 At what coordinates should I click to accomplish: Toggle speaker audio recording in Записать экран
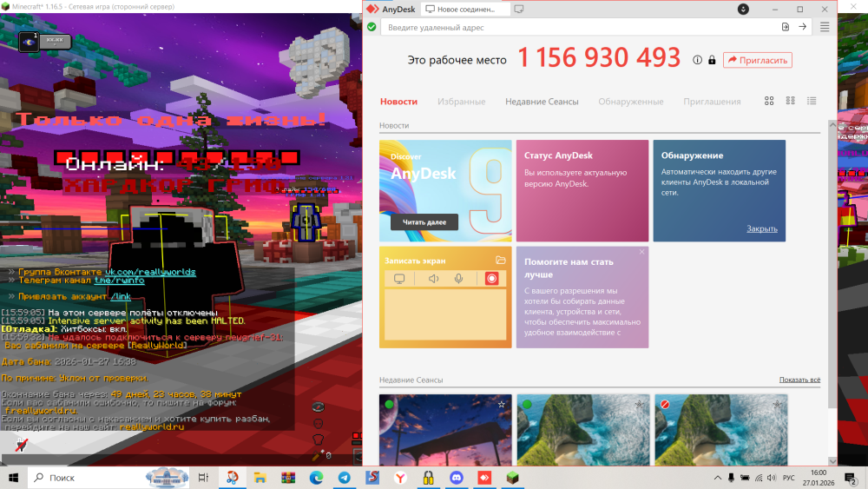point(433,279)
